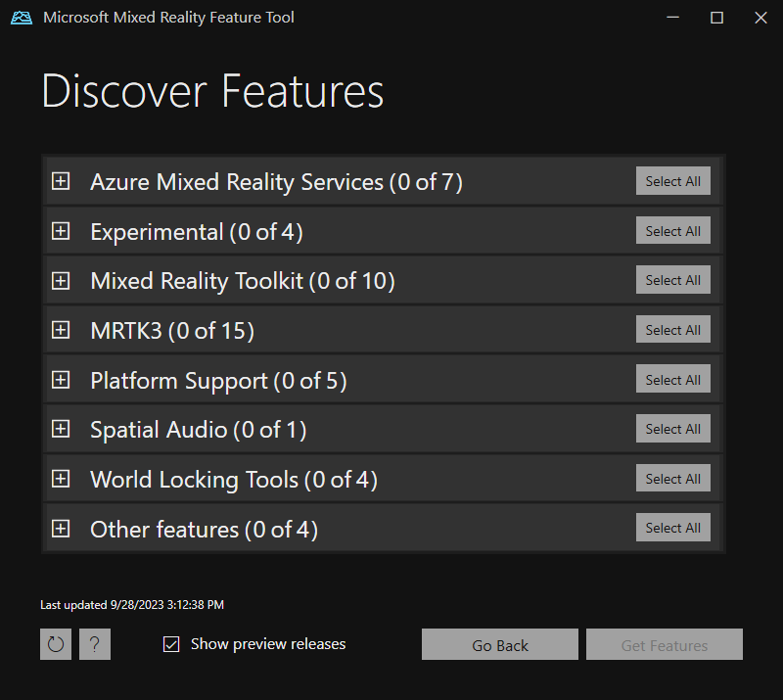Click the Mixed Reality Feature Tool logo icon
The image size is (783, 700).
(21, 17)
